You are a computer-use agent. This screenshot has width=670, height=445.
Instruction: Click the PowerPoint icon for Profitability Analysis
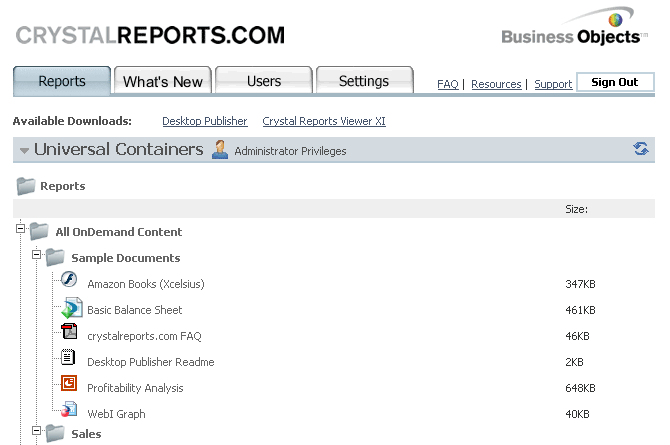tap(69, 383)
